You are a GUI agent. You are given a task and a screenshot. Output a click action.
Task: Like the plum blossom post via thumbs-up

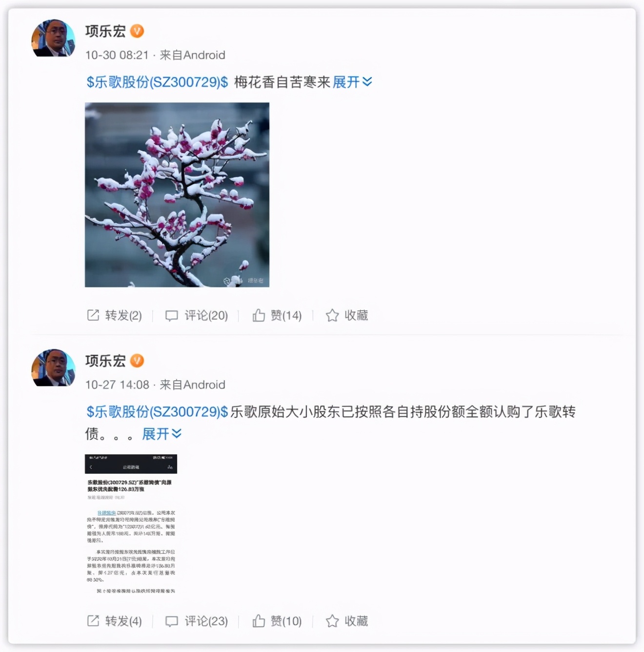pyautogui.click(x=259, y=315)
